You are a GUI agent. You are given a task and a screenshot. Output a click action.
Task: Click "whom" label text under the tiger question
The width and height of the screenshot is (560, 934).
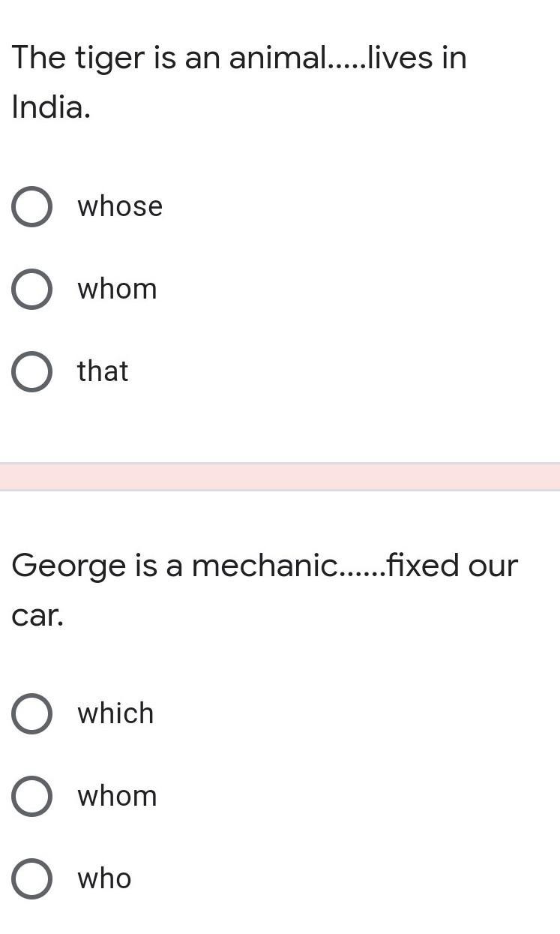117,290
